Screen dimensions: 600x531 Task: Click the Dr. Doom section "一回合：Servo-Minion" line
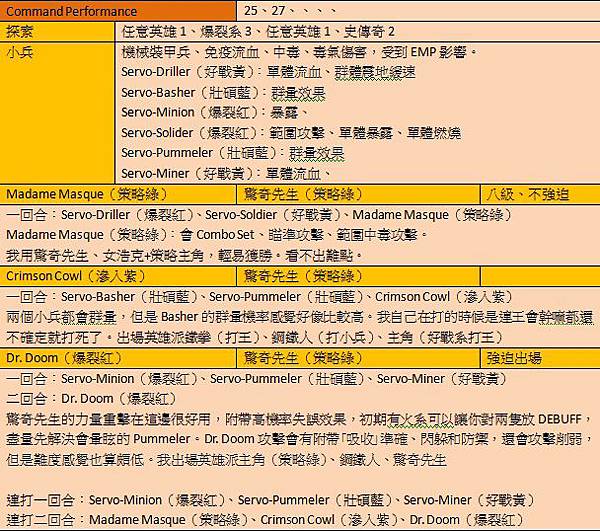click(x=256, y=379)
